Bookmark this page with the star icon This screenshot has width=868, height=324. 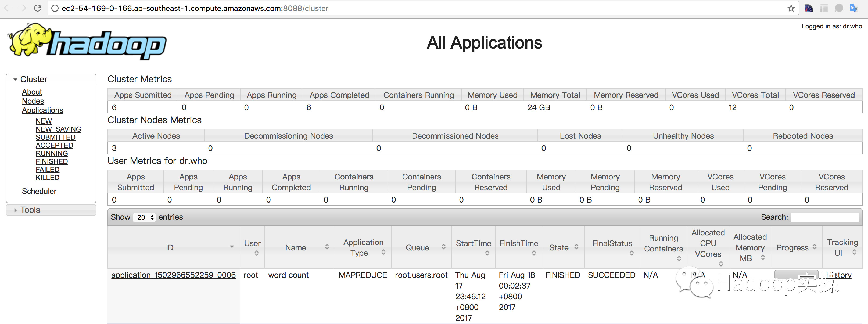tap(791, 8)
